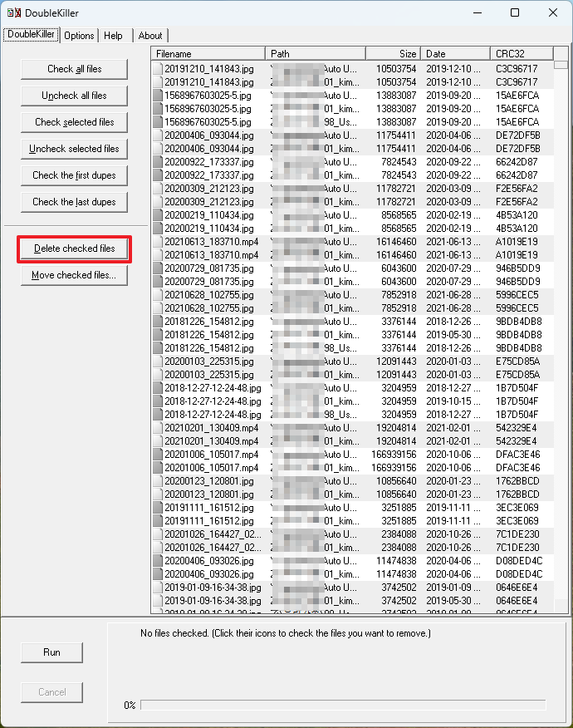Click file icon of 20200123_120801.jpg Auto U... row
Viewport: 573px width, 728px height.
pyautogui.click(x=158, y=481)
